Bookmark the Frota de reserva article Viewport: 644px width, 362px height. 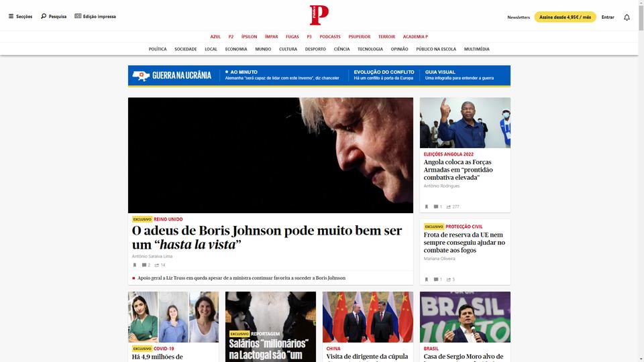pos(427,280)
